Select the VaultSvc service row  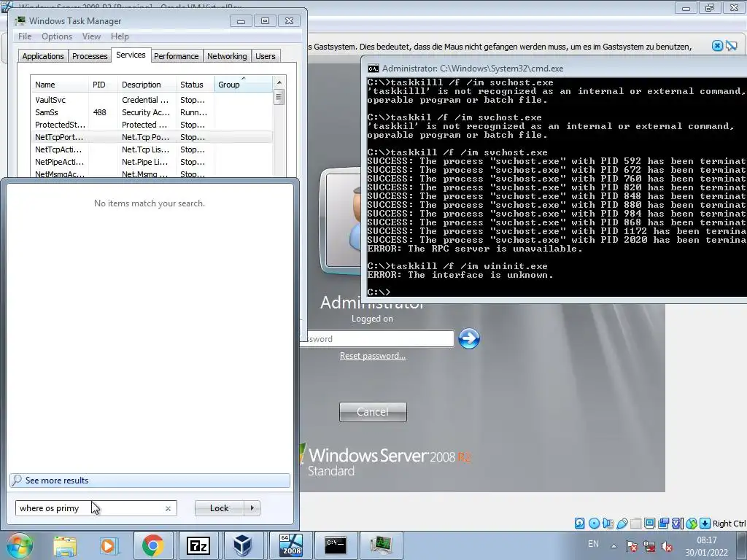tap(152, 100)
